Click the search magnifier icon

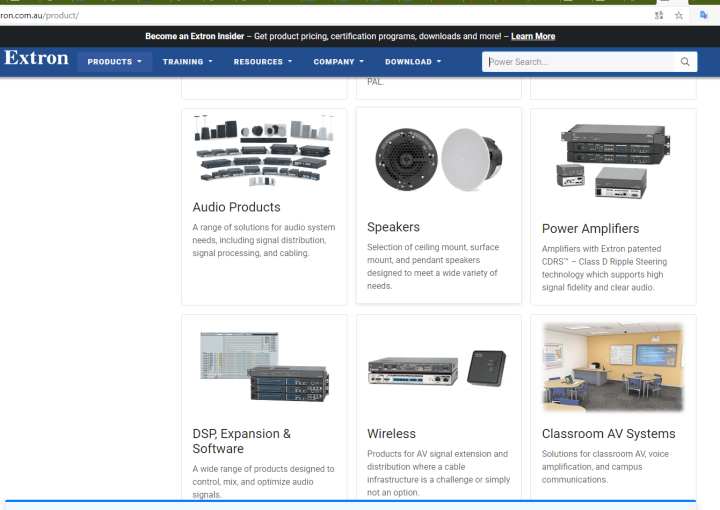tap(685, 62)
